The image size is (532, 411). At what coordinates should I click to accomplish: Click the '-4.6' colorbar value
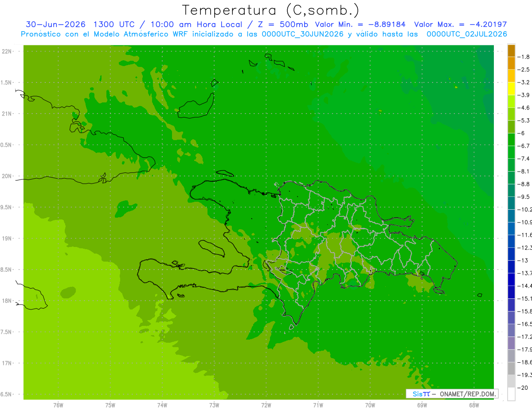[524, 108]
